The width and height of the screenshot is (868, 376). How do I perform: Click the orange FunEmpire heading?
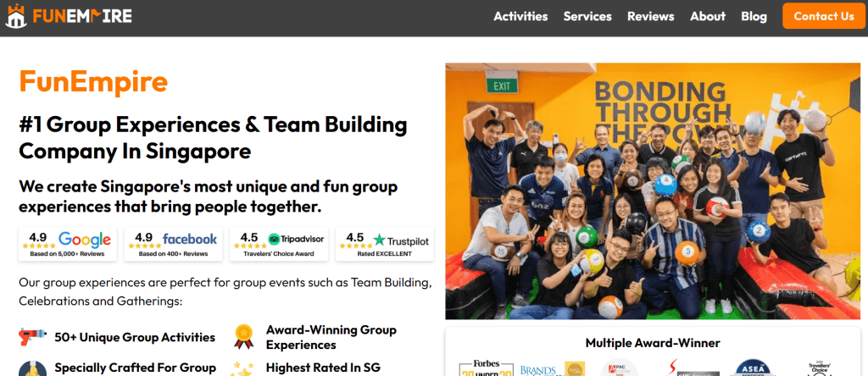tap(93, 82)
